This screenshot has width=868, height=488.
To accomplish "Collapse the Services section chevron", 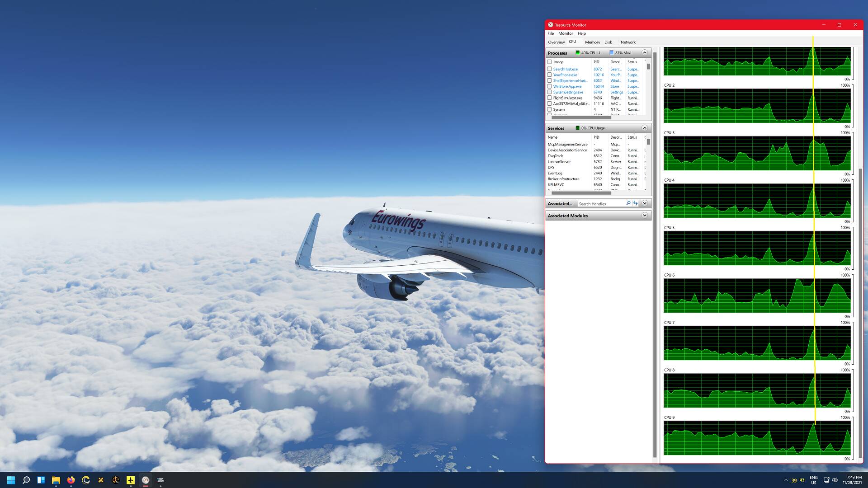I will tap(645, 128).
